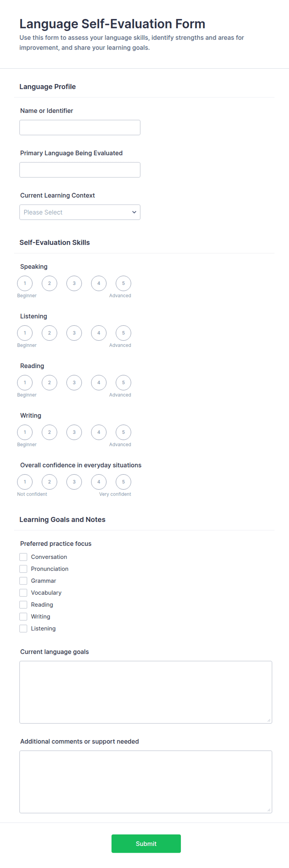
Task: Select rating 2 for overall confidence
Action: tap(50, 482)
